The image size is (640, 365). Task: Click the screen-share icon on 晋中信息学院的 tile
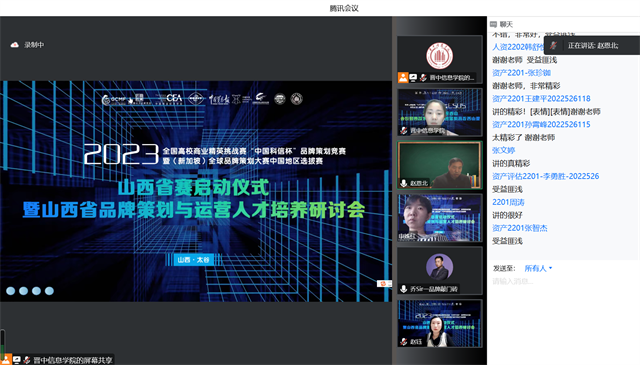click(x=413, y=78)
